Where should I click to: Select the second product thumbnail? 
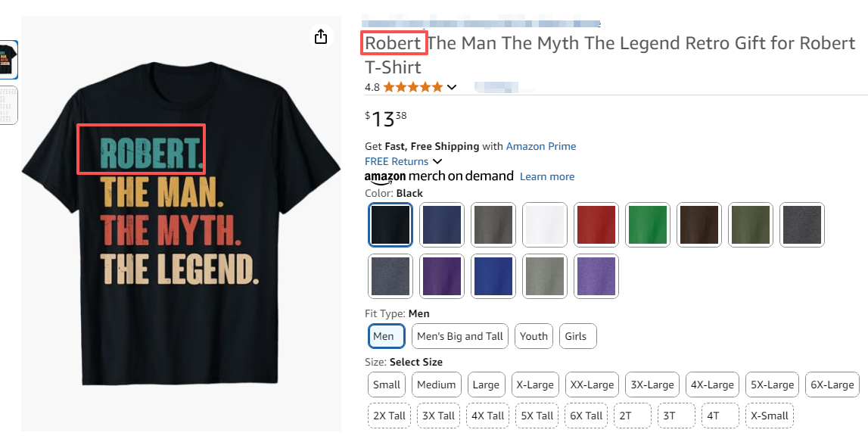(8, 105)
